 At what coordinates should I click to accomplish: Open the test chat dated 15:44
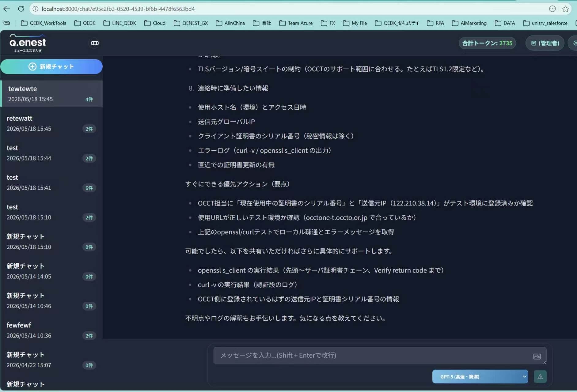[51, 153]
